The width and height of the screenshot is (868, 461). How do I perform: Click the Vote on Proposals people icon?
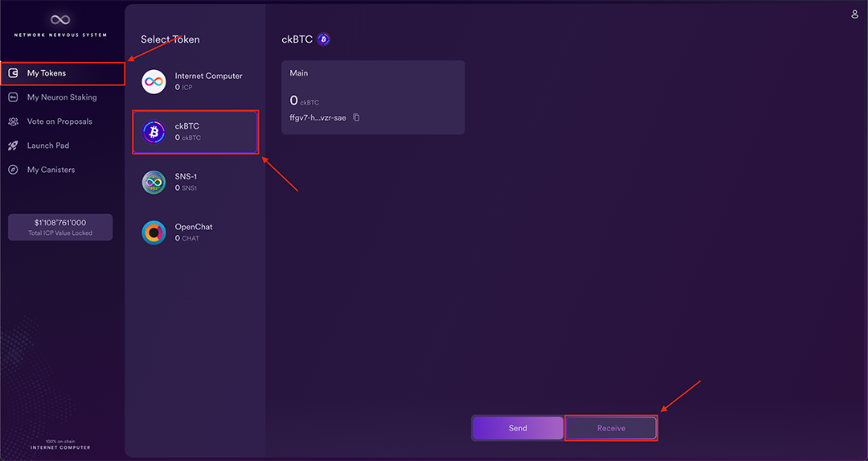[13, 121]
